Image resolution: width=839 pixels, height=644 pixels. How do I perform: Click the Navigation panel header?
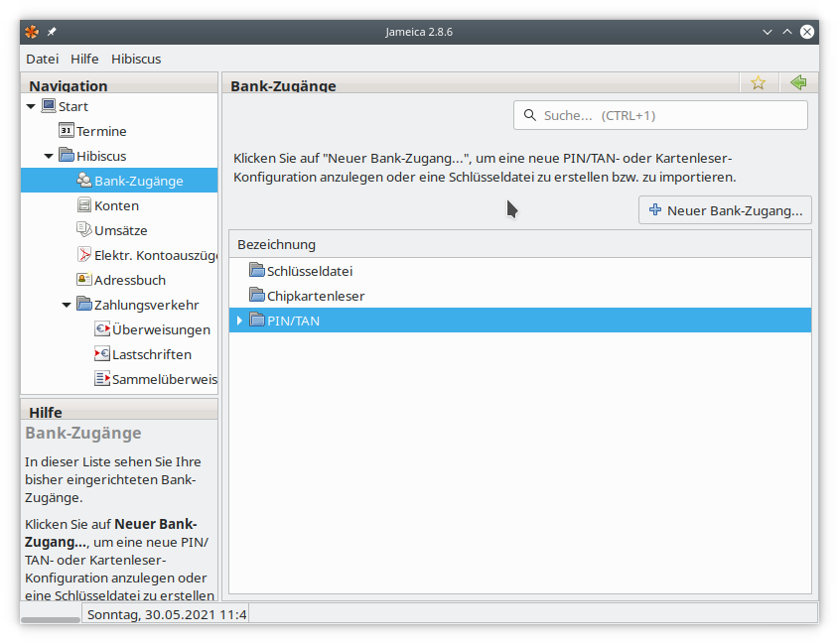(119, 85)
